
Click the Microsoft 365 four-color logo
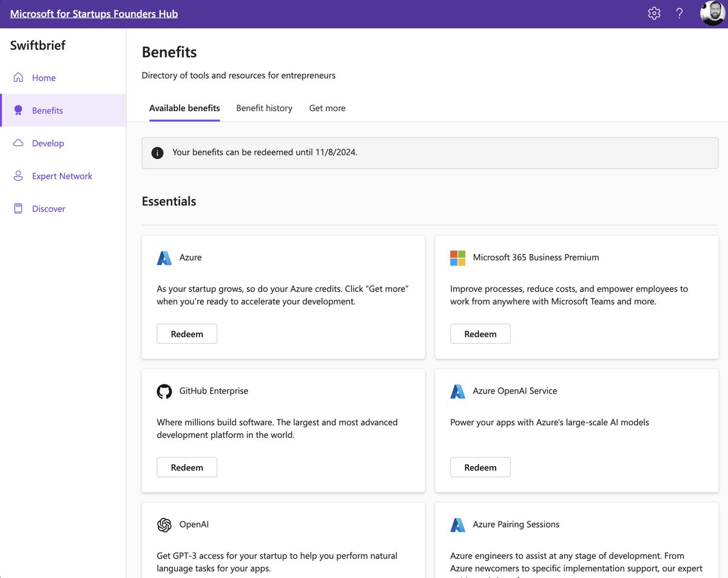tap(457, 258)
